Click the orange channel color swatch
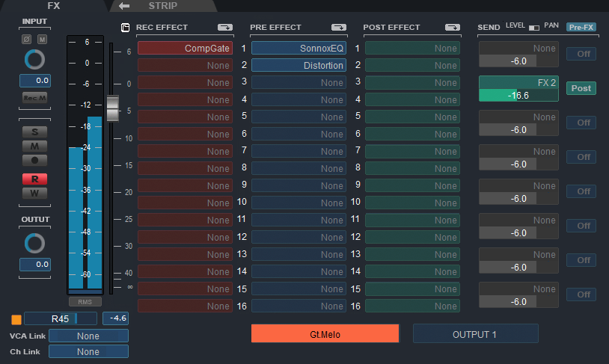 point(16,319)
